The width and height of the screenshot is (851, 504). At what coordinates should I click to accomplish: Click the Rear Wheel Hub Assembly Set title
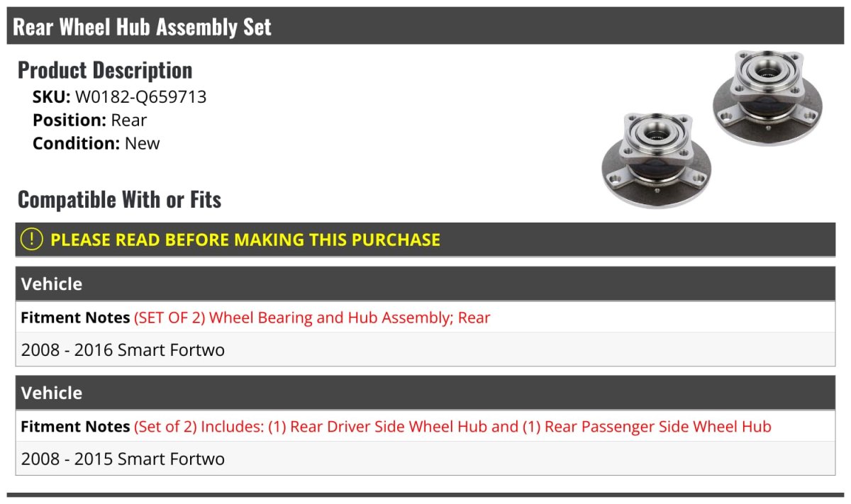click(x=143, y=27)
